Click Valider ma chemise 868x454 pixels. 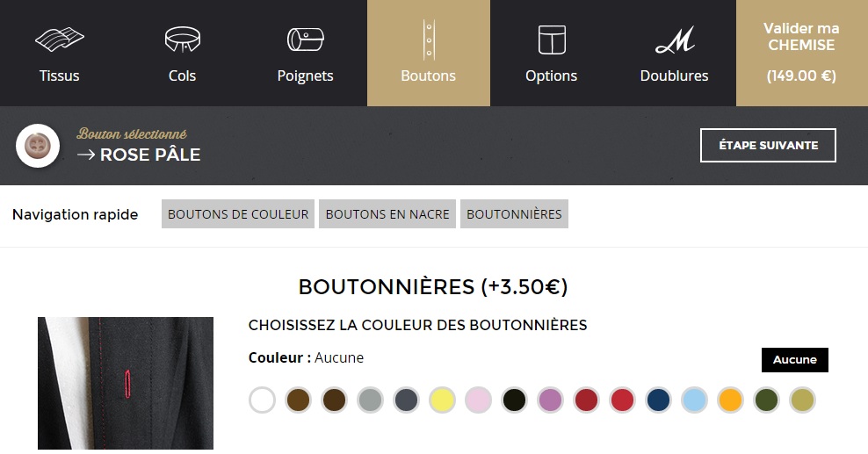point(801,53)
